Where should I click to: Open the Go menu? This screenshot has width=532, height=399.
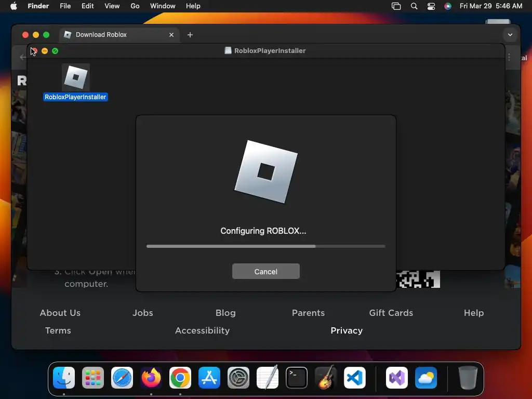[135, 6]
